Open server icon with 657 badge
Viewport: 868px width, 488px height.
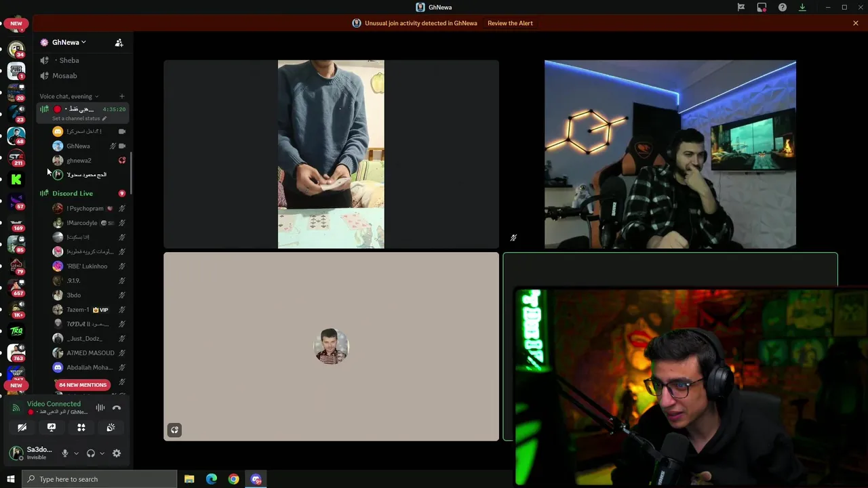(x=16, y=287)
